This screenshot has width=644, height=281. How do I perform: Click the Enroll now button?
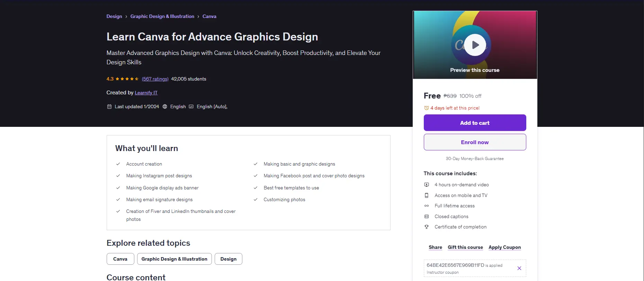coord(475,142)
